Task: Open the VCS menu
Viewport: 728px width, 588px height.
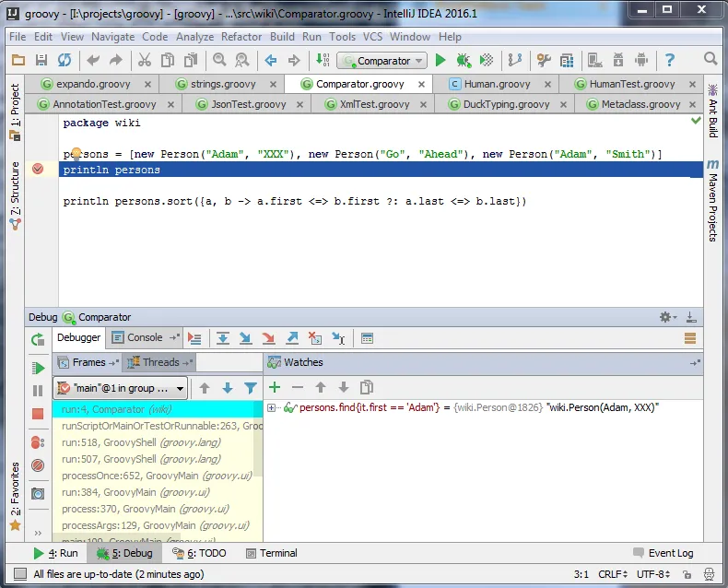Action: tap(373, 37)
